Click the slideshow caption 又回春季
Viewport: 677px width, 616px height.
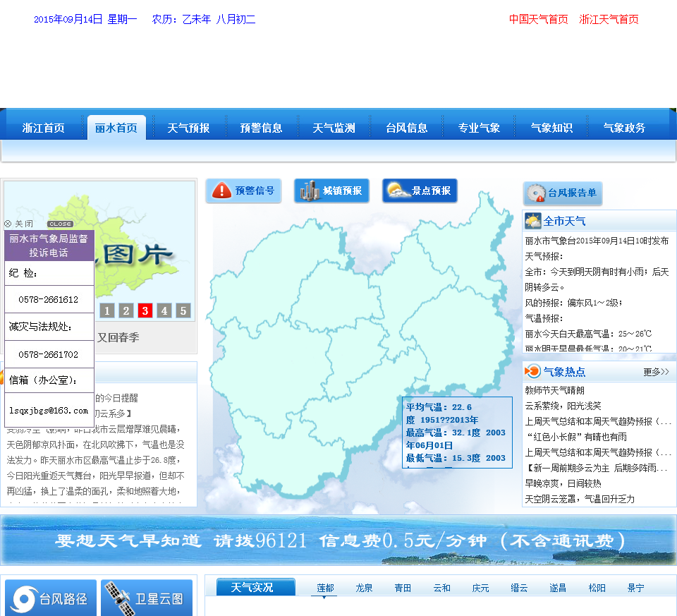(x=118, y=337)
